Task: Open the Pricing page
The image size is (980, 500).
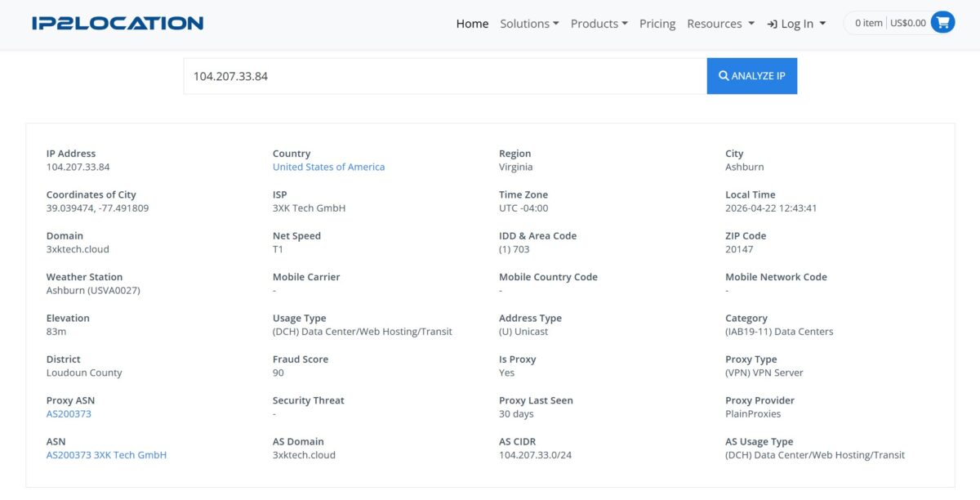Action: coord(657,24)
